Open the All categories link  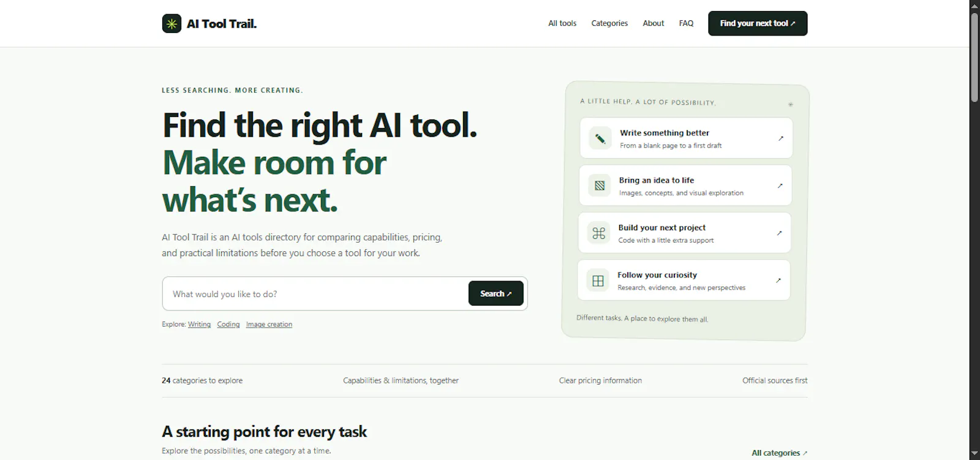point(779,453)
